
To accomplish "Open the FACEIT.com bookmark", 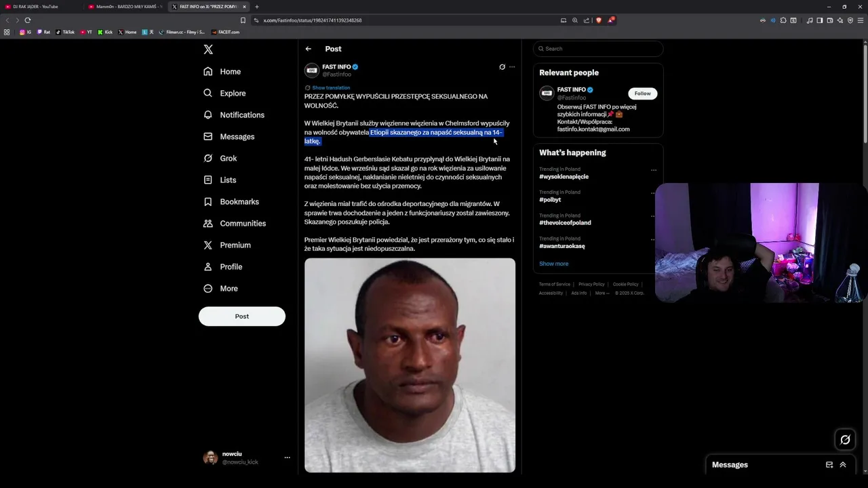I will pos(225,32).
